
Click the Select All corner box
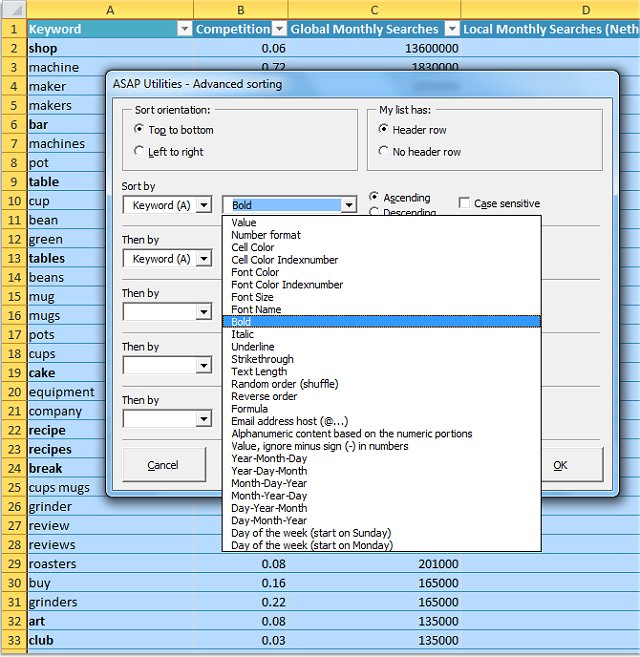point(14,9)
